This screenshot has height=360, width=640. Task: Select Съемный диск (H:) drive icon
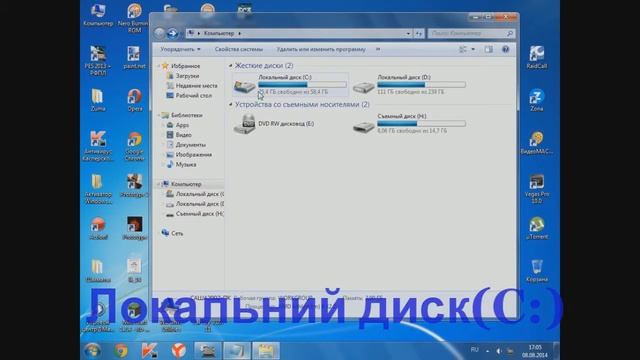point(363,127)
